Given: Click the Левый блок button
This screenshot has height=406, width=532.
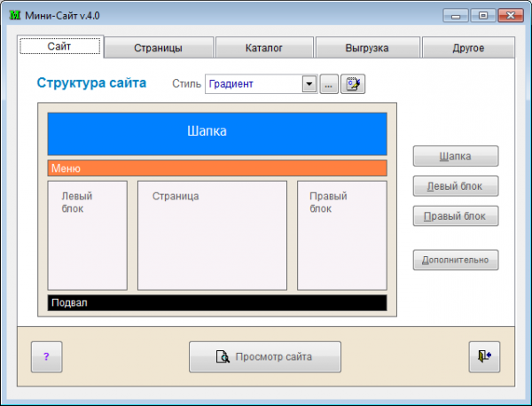Looking at the screenshot, I should (x=456, y=186).
